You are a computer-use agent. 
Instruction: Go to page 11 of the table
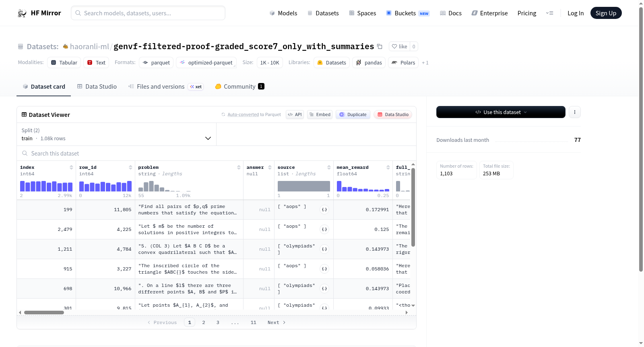coord(253,322)
